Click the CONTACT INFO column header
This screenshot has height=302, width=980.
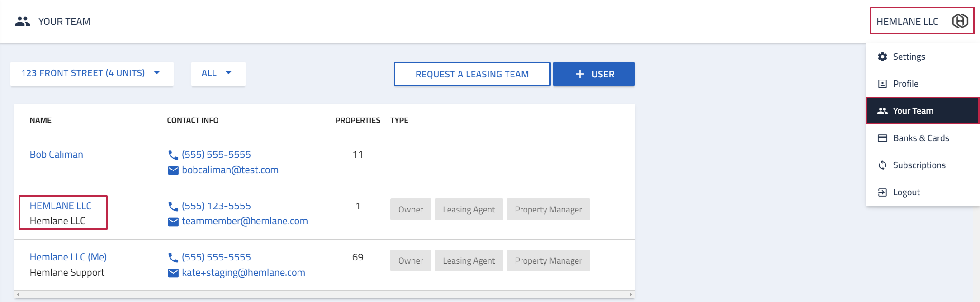[193, 120]
